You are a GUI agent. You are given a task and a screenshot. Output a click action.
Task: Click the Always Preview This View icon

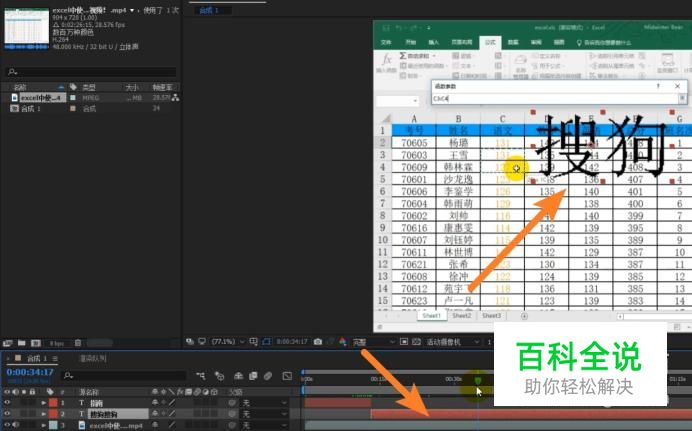click(190, 341)
